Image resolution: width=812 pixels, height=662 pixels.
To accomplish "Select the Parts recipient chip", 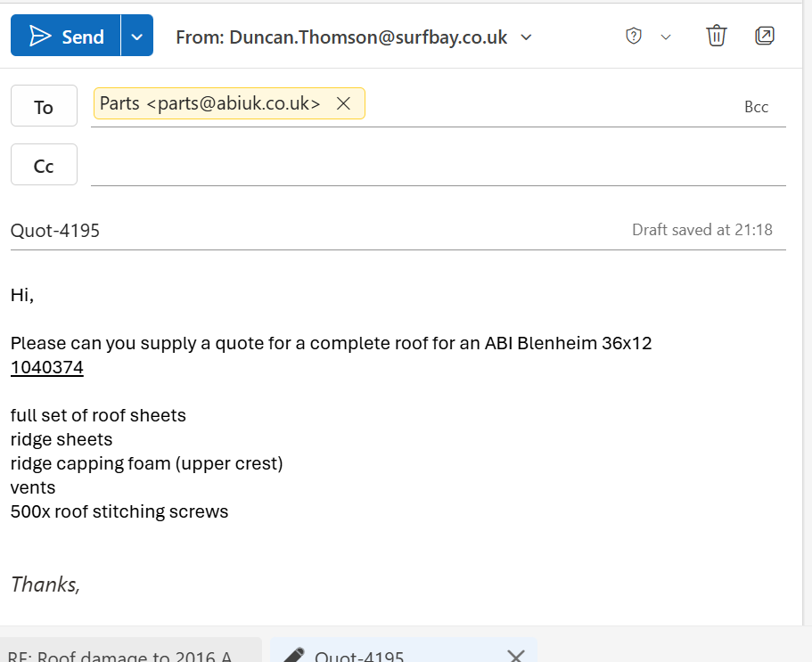I will (209, 103).
